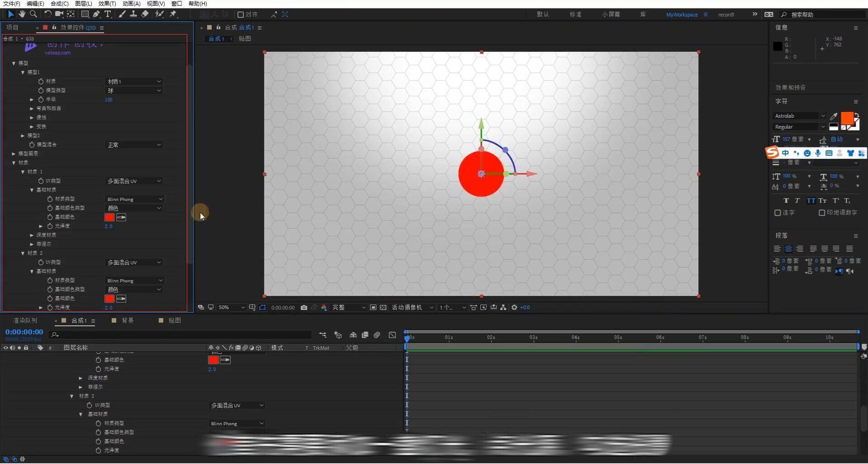The height and width of the screenshot is (464, 868).
Task: Reset exposure icon in viewer
Action: pos(514,308)
